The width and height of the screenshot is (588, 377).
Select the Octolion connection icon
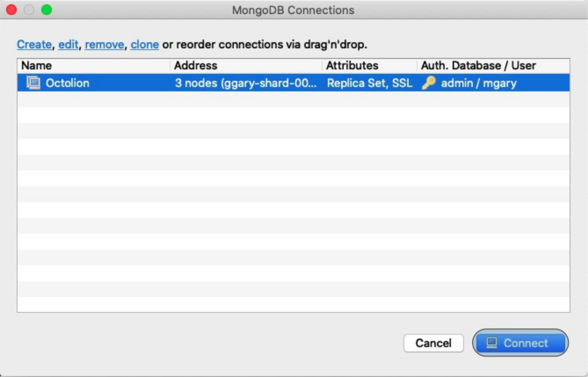tap(34, 82)
